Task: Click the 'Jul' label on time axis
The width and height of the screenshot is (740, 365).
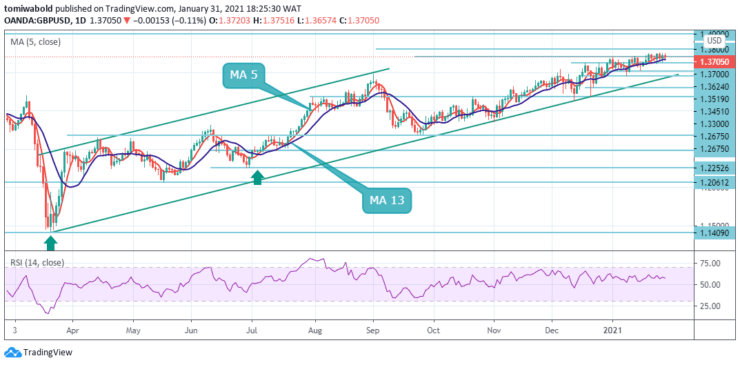Action: [x=252, y=331]
